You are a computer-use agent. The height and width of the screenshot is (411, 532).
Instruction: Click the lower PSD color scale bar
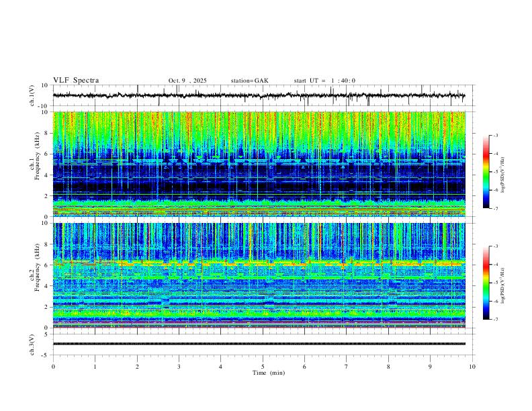tap(486, 283)
